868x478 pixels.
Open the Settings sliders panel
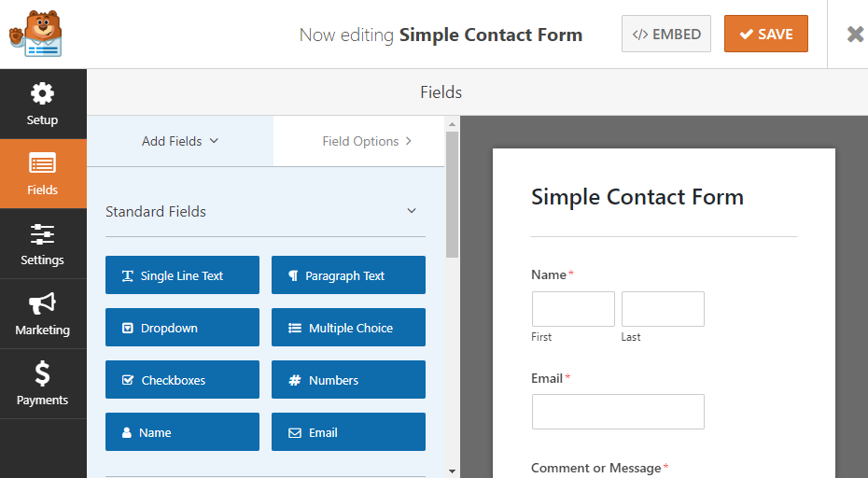43,244
